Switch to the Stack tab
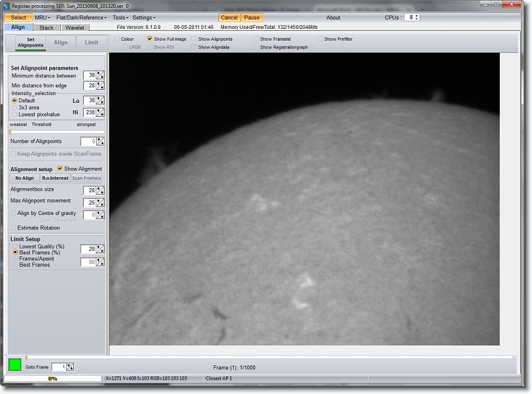The width and height of the screenshot is (532, 394). coord(47,28)
